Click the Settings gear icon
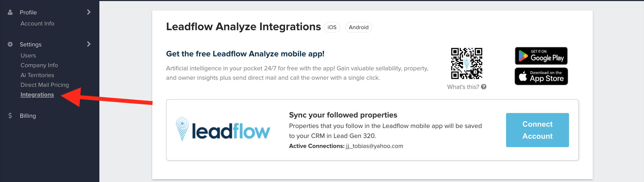 tap(10, 44)
